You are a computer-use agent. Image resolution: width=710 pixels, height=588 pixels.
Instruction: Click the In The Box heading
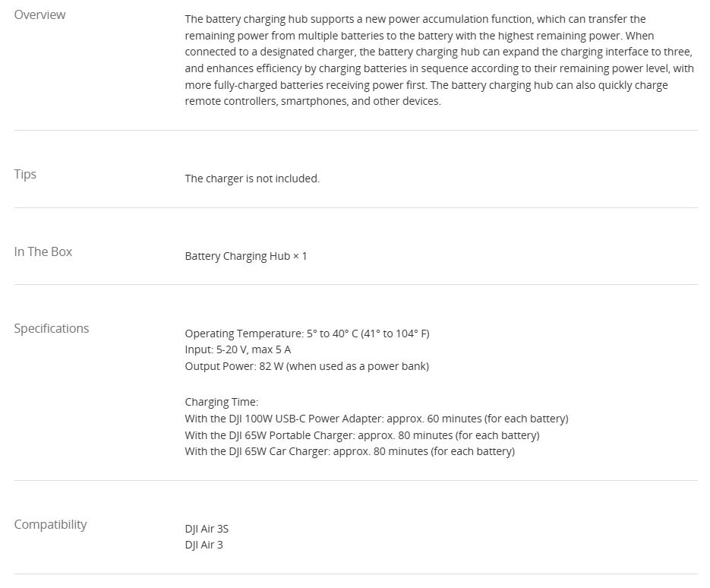coord(43,251)
